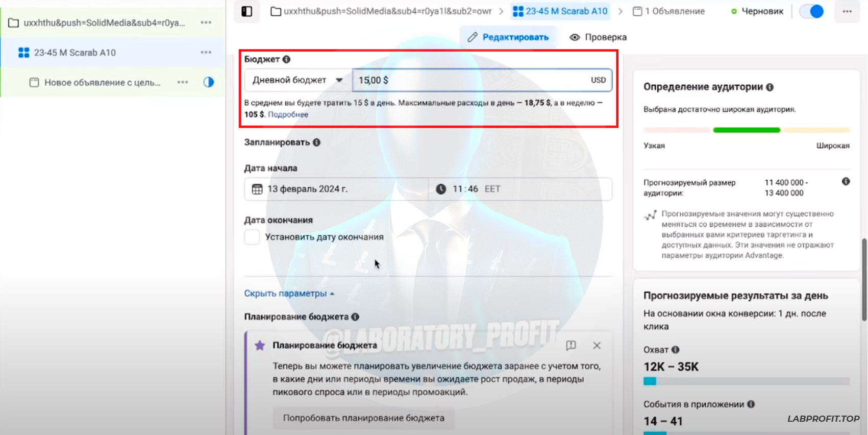Screen dimensions: 868x435
Task: Toggle the half-filled status of Новое объявление
Action: coord(208,82)
